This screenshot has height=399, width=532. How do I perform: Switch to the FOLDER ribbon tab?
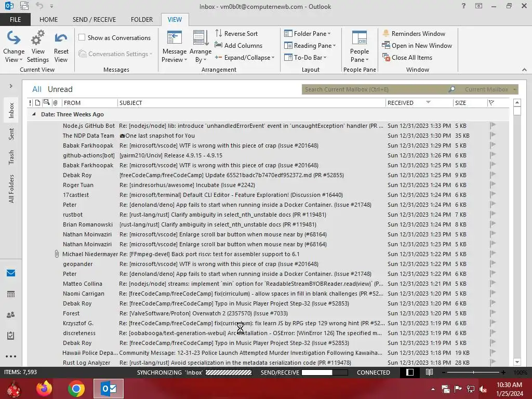point(142,20)
